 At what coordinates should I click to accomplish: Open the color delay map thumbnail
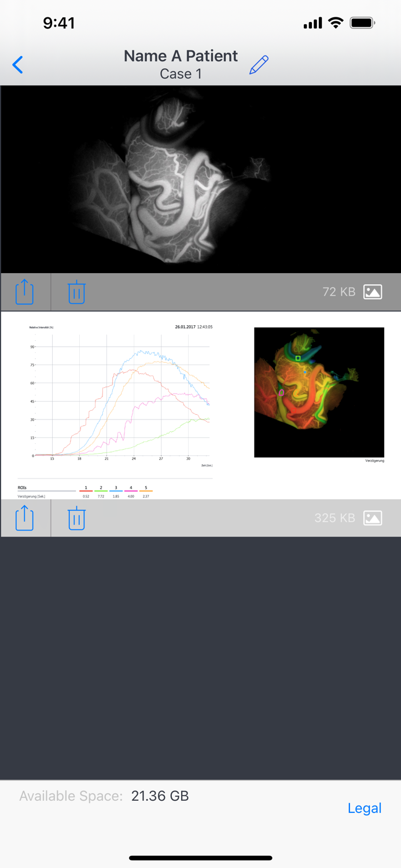(319, 392)
